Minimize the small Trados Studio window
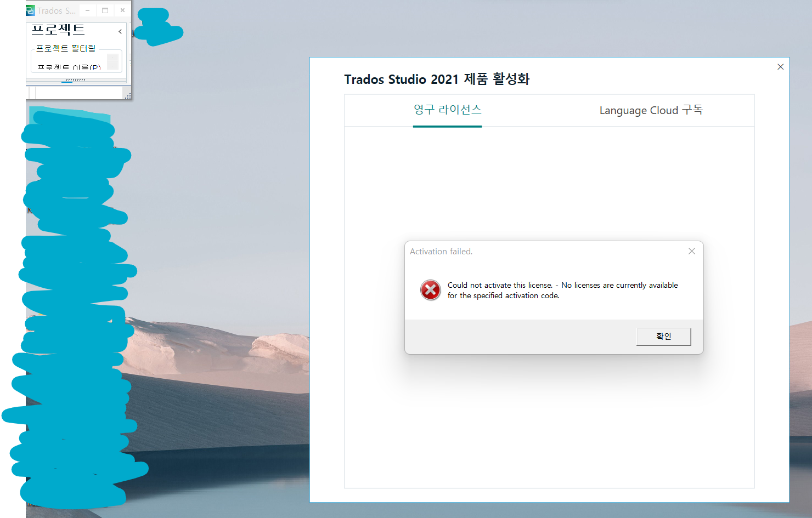 pyautogui.click(x=87, y=10)
